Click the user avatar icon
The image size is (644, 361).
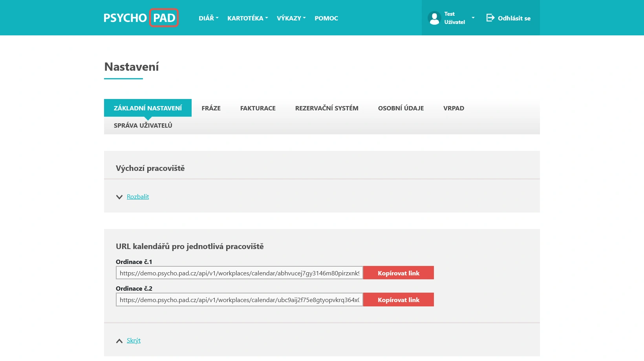[434, 18]
